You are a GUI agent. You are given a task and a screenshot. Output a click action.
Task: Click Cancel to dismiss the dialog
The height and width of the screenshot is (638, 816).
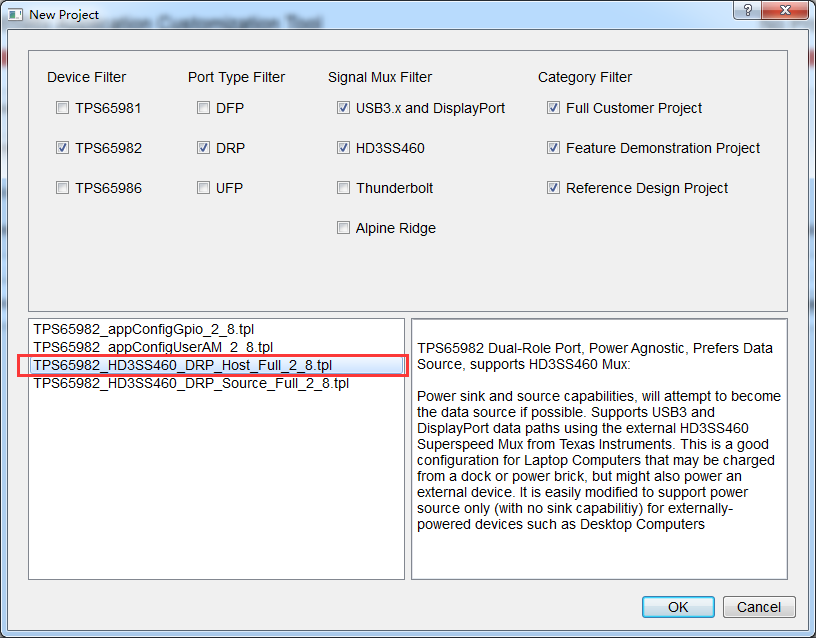click(759, 607)
